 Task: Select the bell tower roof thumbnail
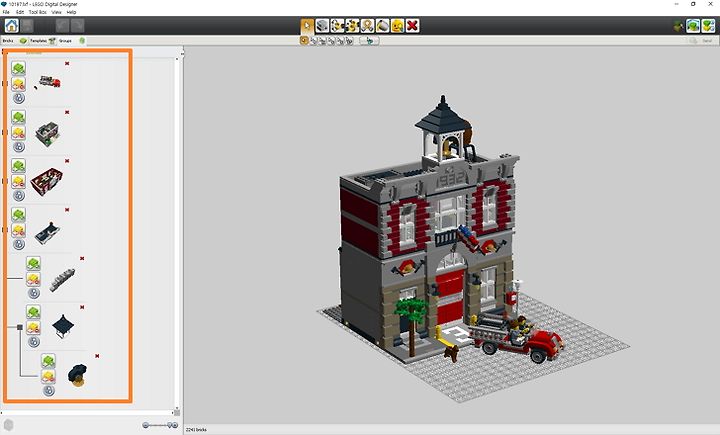(63, 326)
